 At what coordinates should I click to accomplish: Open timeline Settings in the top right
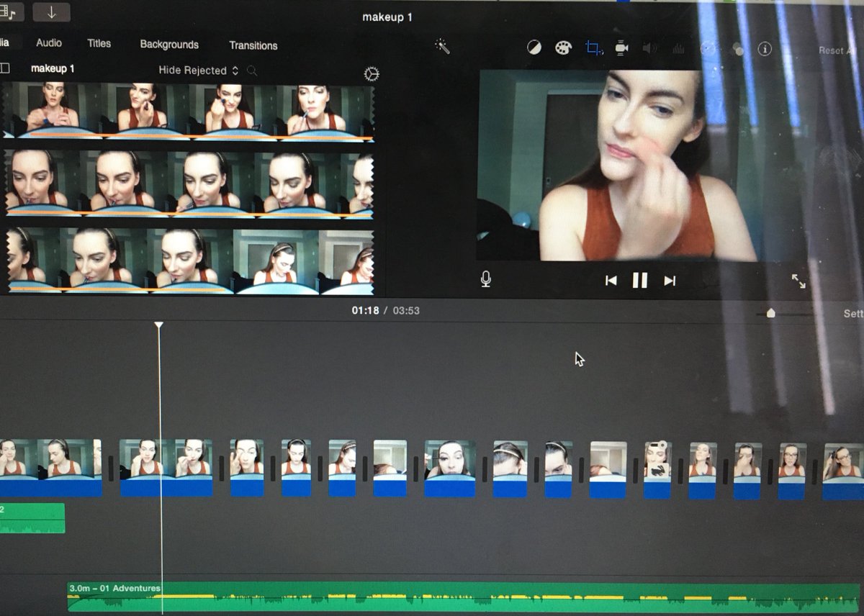coord(852,314)
